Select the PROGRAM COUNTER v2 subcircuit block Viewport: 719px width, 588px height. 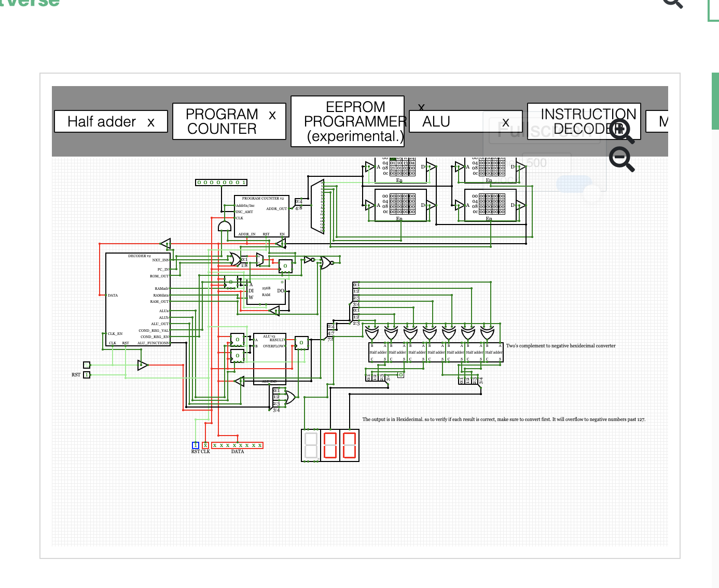pos(262,216)
